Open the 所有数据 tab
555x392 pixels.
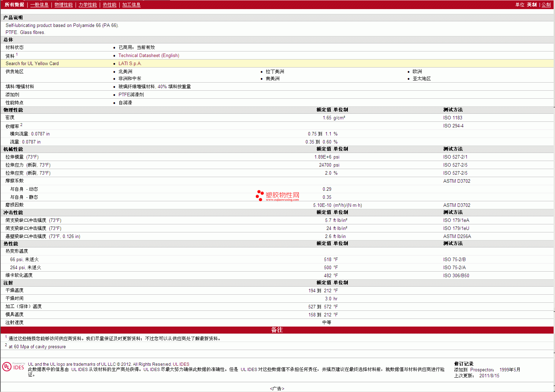click(14, 5)
